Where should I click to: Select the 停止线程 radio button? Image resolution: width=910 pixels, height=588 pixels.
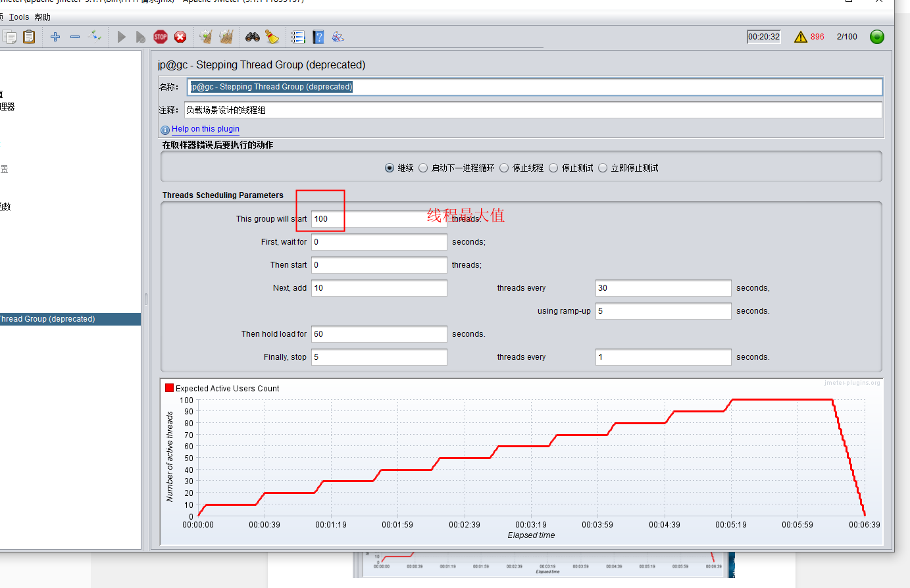tap(504, 168)
